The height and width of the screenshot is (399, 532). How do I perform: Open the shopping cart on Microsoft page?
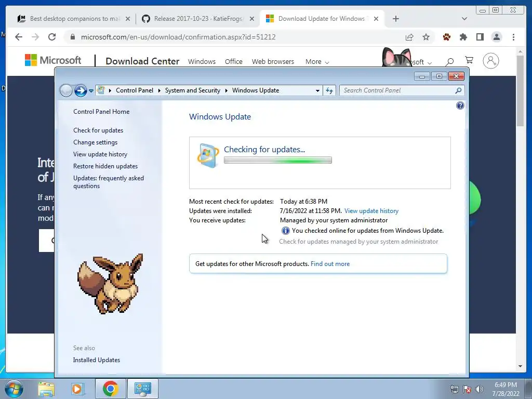tap(469, 60)
